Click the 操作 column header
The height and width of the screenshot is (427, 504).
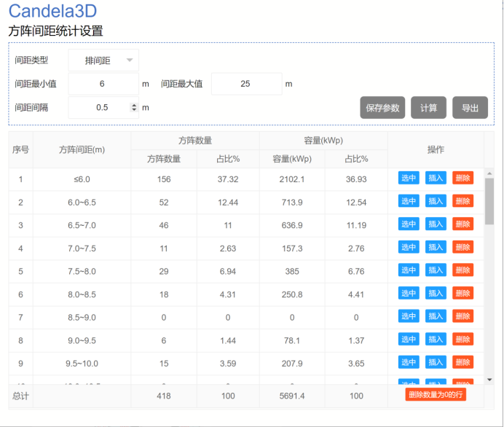pyautogui.click(x=436, y=149)
